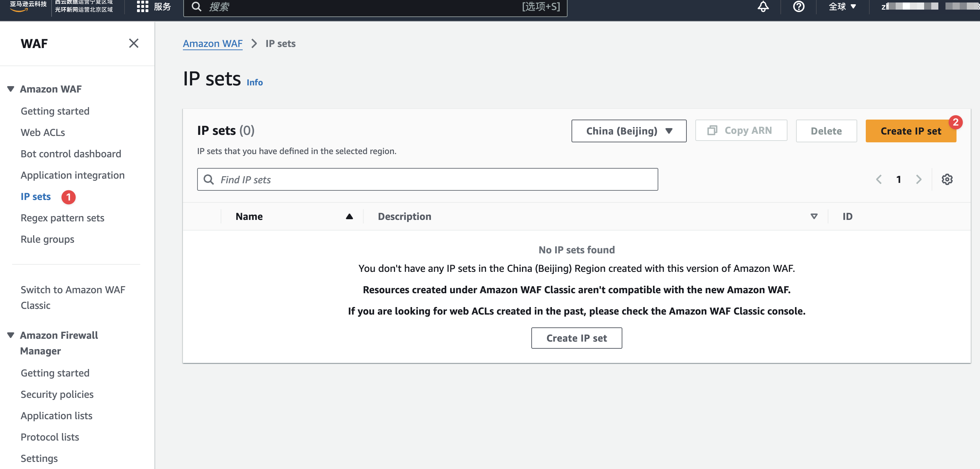Open the 全球 region selector dropdown

coord(842,6)
